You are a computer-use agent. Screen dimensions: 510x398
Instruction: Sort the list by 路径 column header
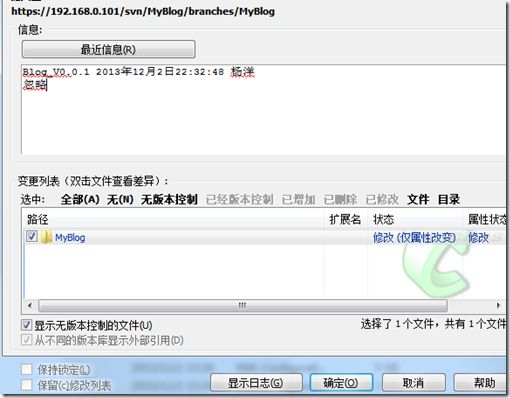pyautogui.click(x=173, y=219)
